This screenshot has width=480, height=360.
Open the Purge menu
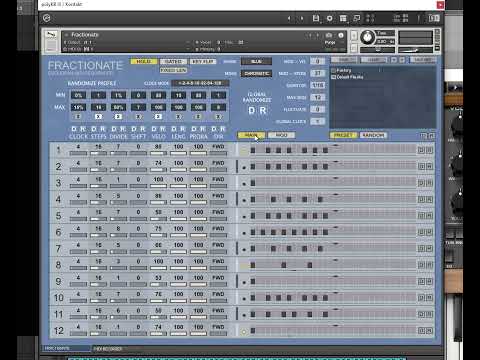330,42
